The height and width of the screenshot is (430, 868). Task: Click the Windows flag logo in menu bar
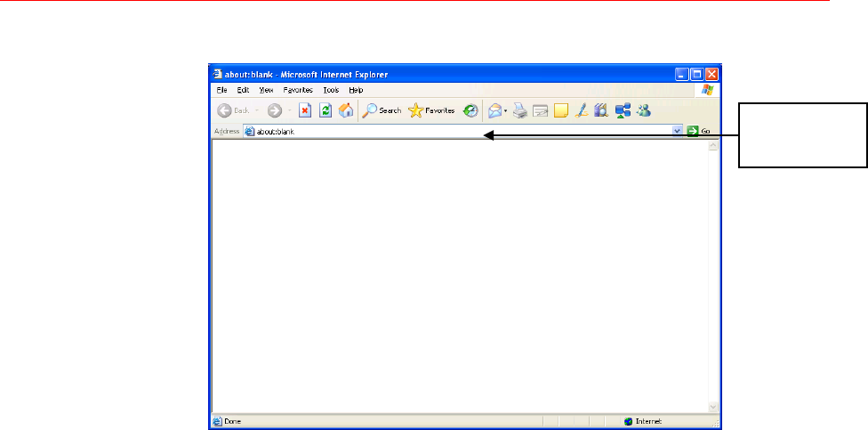coord(707,90)
